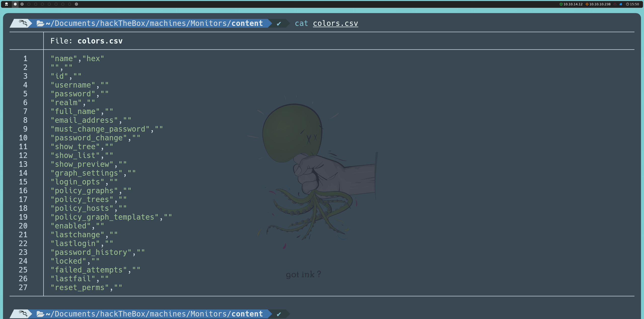The width and height of the screenshot is (644, 319).
Task: Click the bottom prompt's Kali dragon logo
Action: (x=23, y=314)
